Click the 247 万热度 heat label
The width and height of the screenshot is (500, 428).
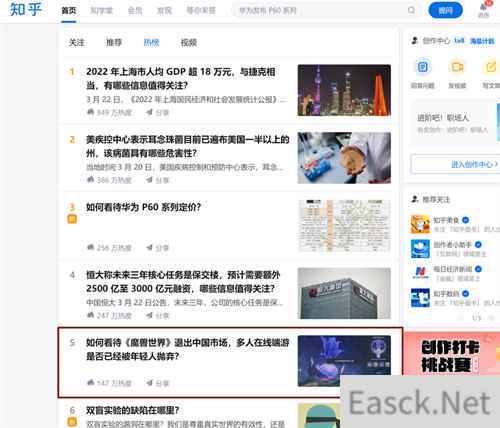coord(109,316)
